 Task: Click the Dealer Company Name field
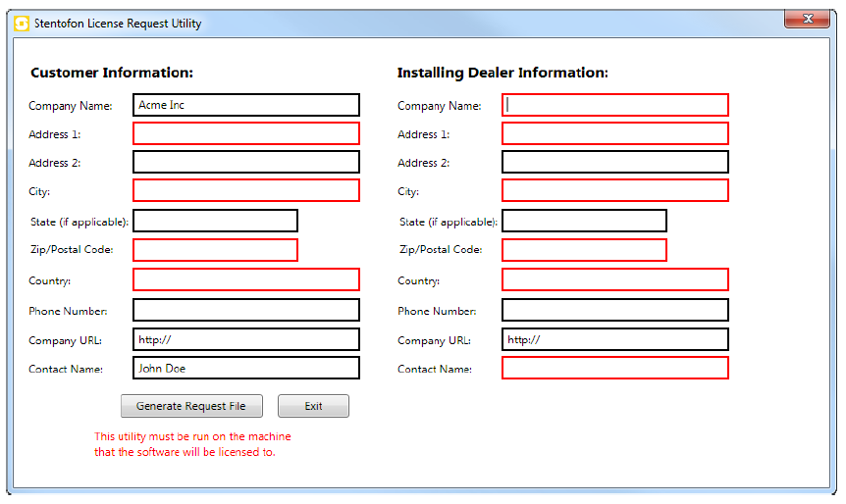(615, 105)
